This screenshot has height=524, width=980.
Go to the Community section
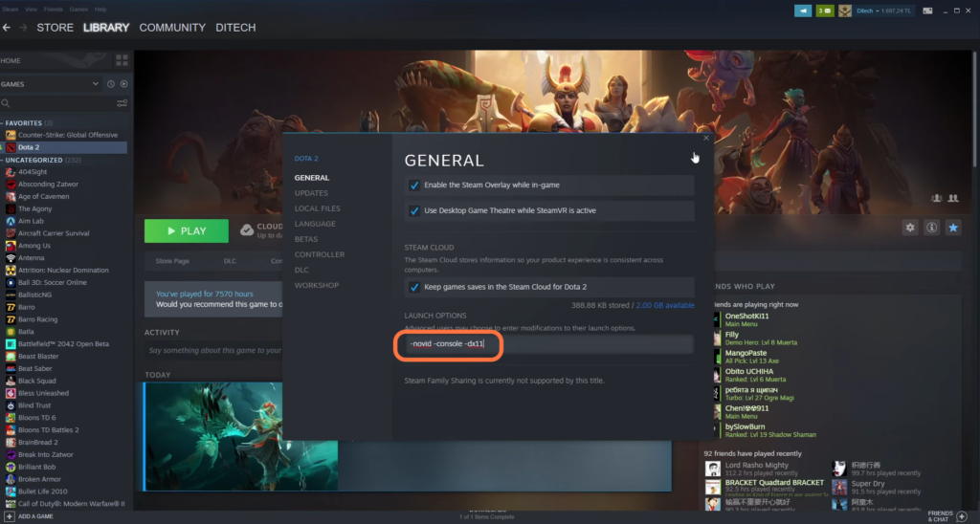(x=172, y=28)
